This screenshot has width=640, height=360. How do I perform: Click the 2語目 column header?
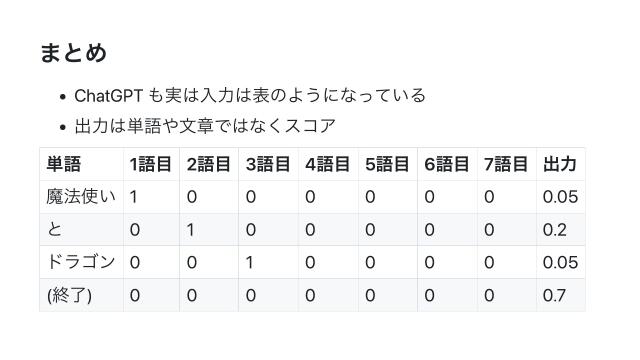(x=209, y=164)
